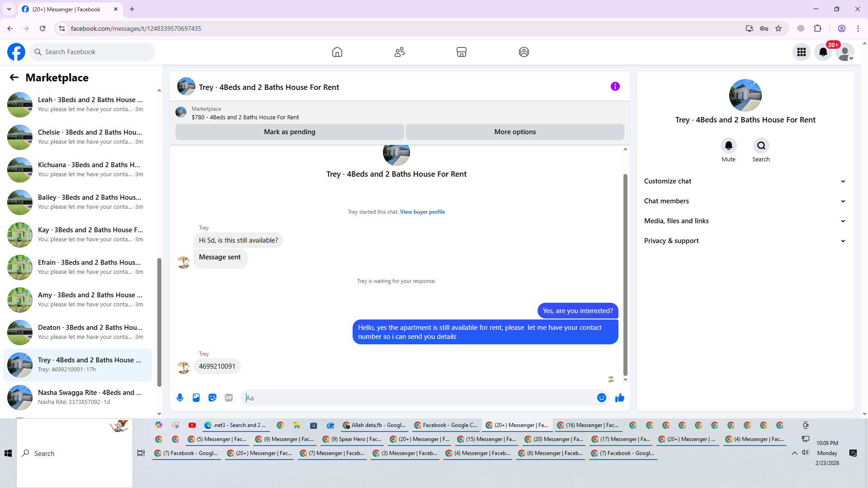Open the sticker picker icon

[212, 398]
